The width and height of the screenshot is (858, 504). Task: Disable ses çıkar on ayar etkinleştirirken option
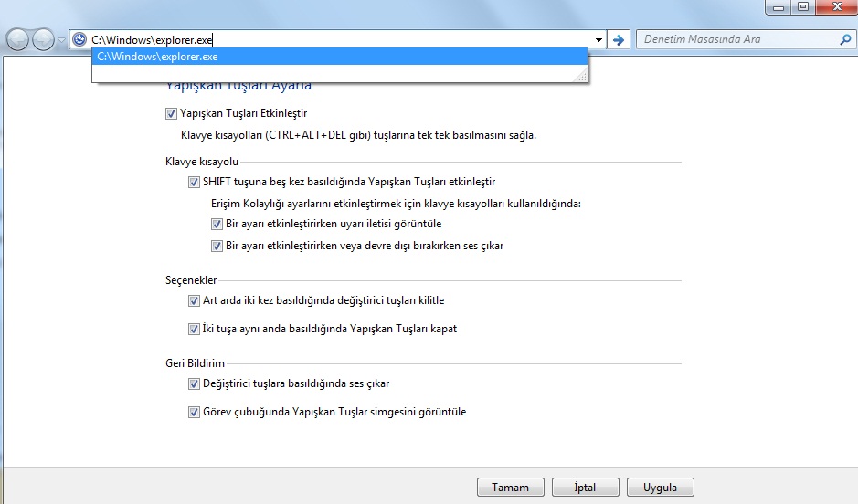click(217, 246)
